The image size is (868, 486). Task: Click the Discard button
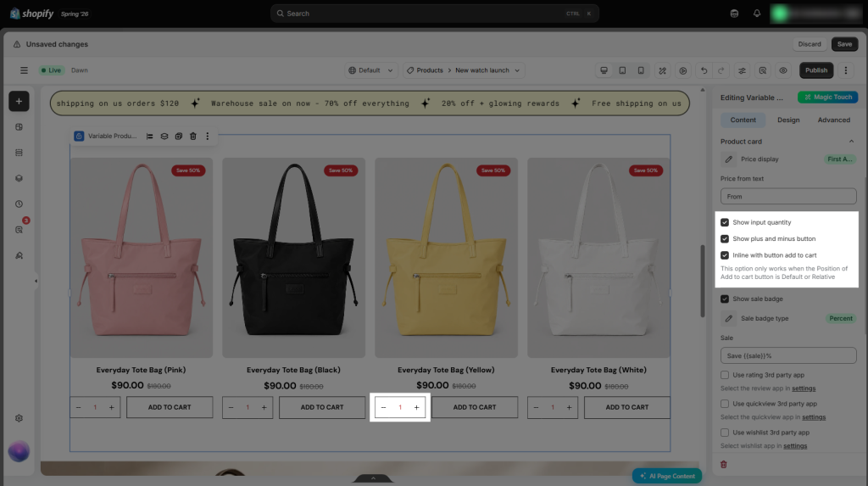coord(810,44)
